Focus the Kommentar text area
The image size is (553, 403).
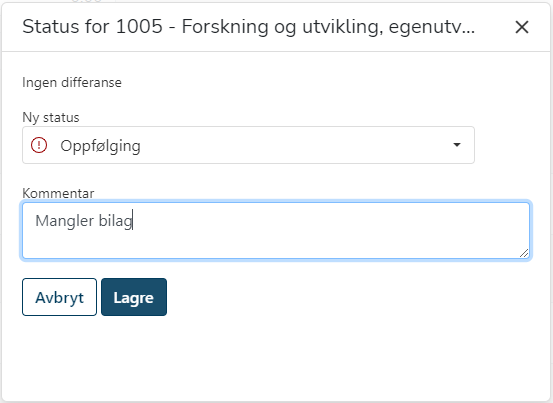[x=276, y=231]
